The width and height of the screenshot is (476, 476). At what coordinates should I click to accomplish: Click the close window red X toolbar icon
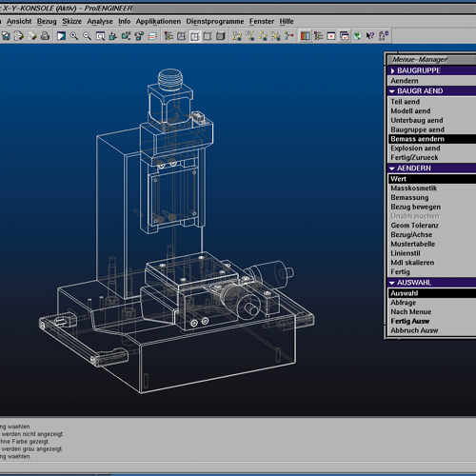click(331, 36)
